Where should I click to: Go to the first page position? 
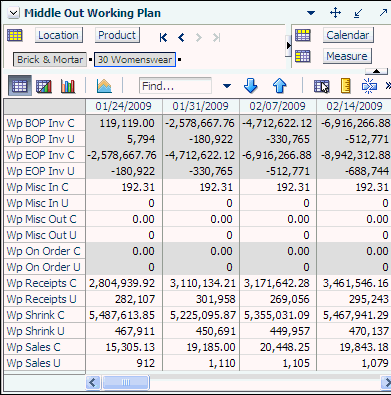click(163, 38)
